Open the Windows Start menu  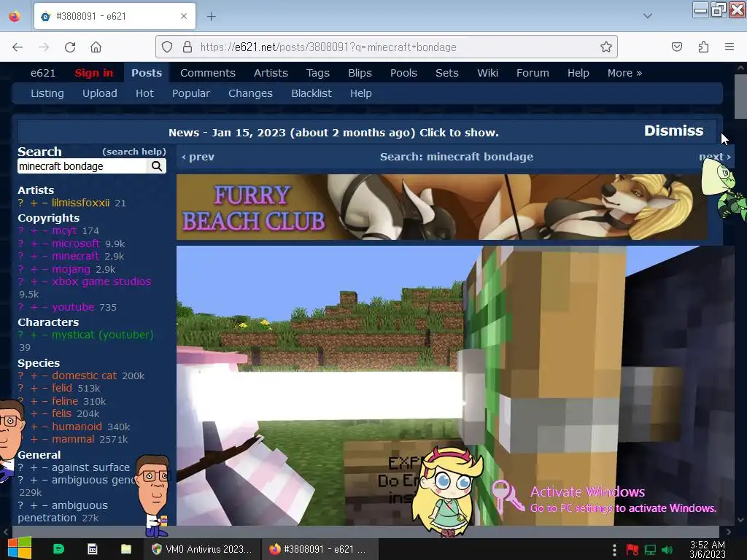click(x=20, y=548)
